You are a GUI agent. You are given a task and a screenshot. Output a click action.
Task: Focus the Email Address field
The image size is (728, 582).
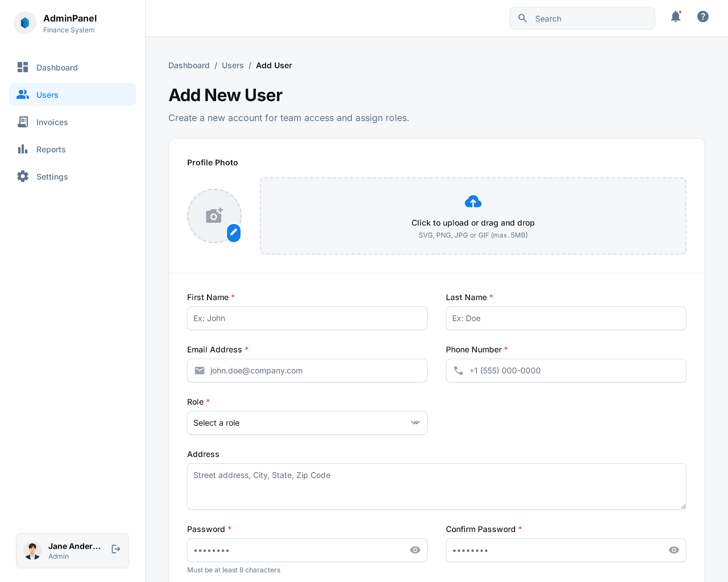coord(314,371)
